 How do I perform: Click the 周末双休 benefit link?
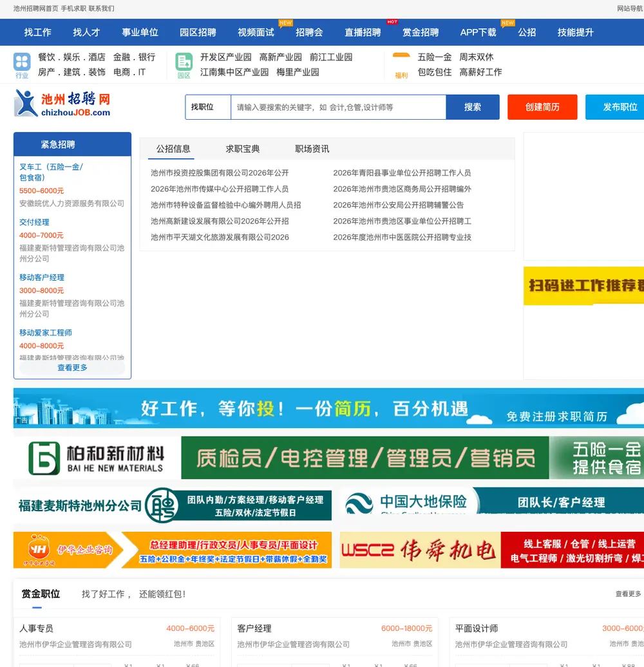pyautogui.click(x=476, y=57)
